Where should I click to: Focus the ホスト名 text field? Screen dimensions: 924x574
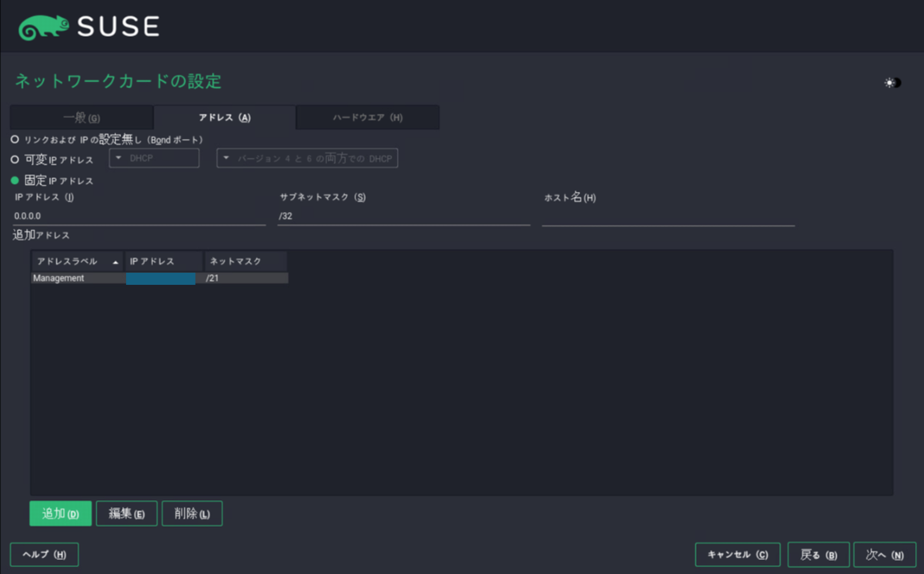click(x=668, y=217)
